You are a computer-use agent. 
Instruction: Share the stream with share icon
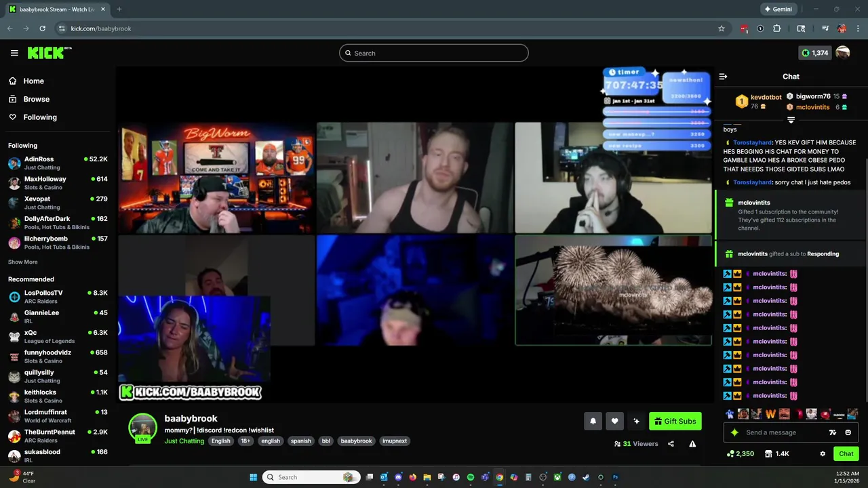point(671,444)
